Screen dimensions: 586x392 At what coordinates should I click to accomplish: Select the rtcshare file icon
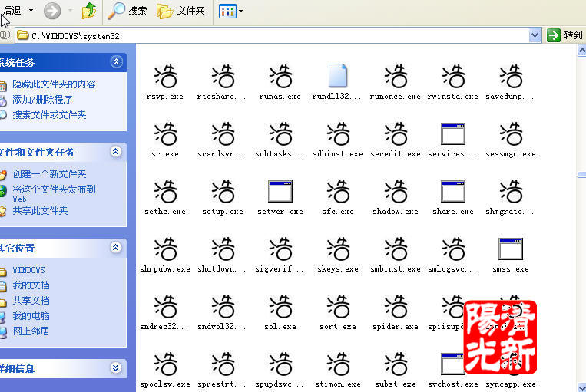coord(223,76)
